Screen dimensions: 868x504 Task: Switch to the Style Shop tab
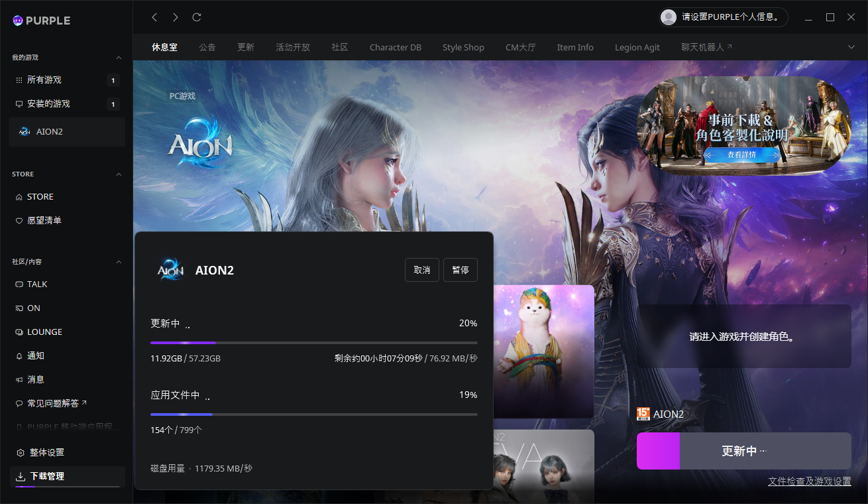463,47
